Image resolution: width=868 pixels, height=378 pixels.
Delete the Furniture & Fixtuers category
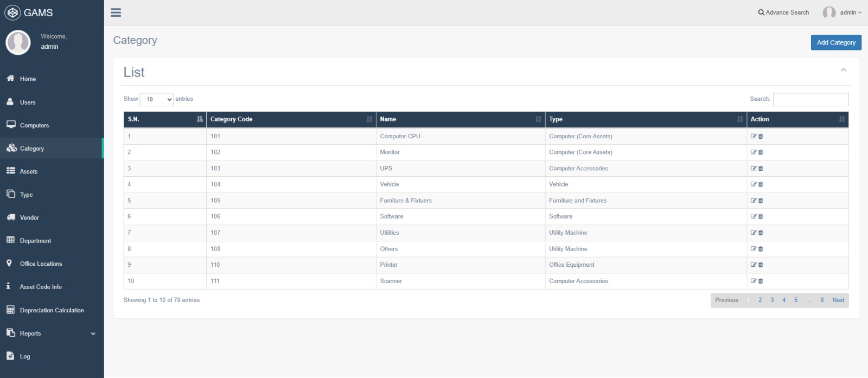tap(761, 201)
